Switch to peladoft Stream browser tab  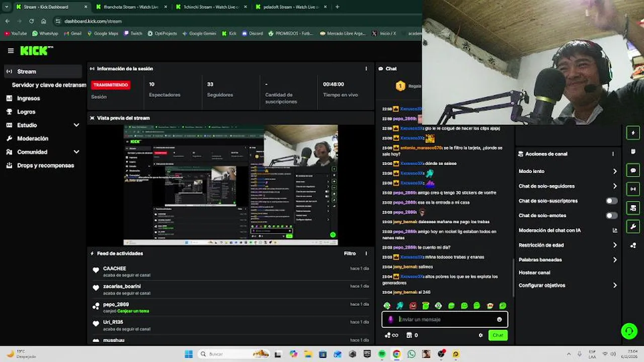click(290, 7)
